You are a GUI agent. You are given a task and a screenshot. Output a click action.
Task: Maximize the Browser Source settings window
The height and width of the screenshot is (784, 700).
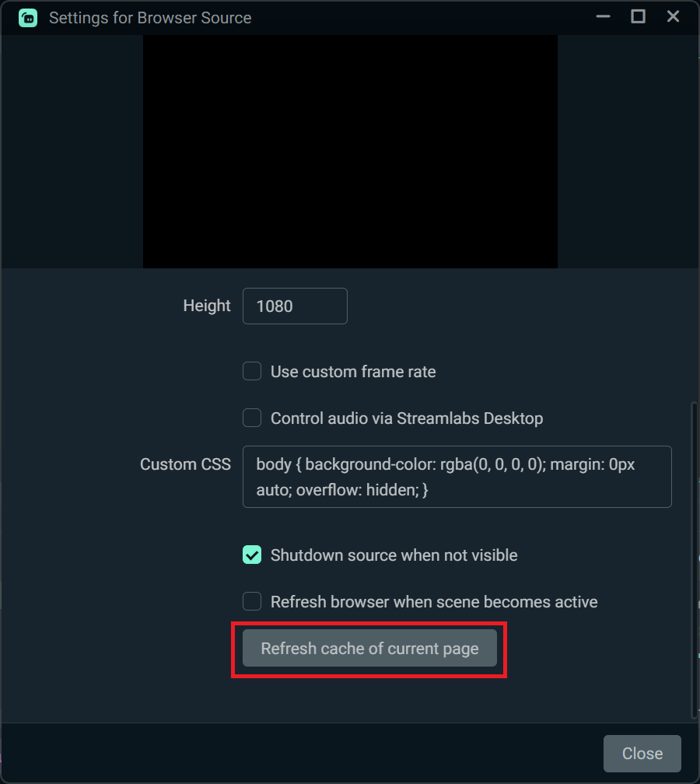coord(638,16)
